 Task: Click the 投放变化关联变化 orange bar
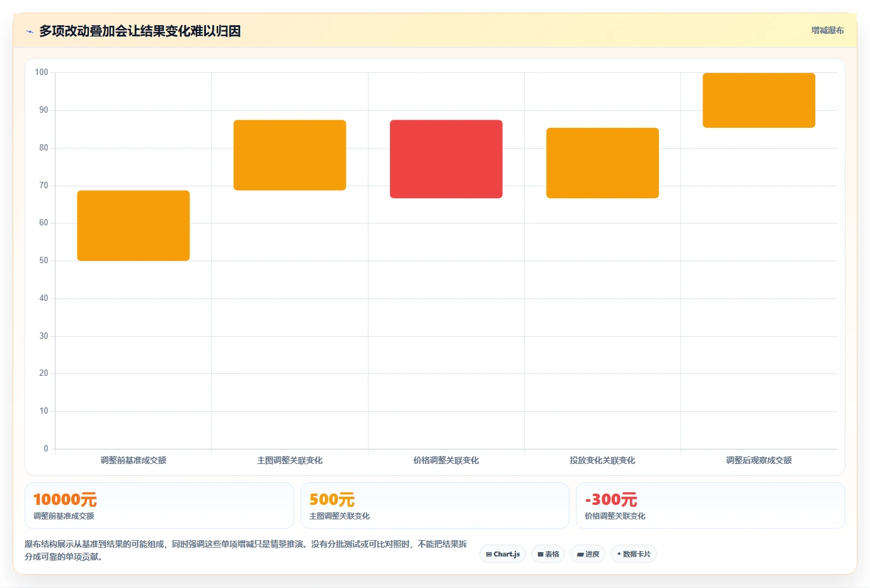(x=602, y=163)
